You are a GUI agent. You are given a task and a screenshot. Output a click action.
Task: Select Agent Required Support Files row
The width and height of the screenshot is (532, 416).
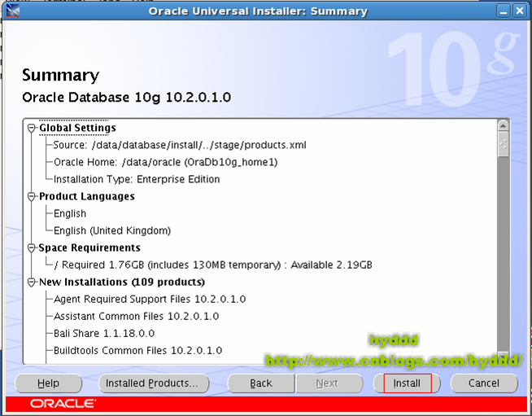click(150, 300)
